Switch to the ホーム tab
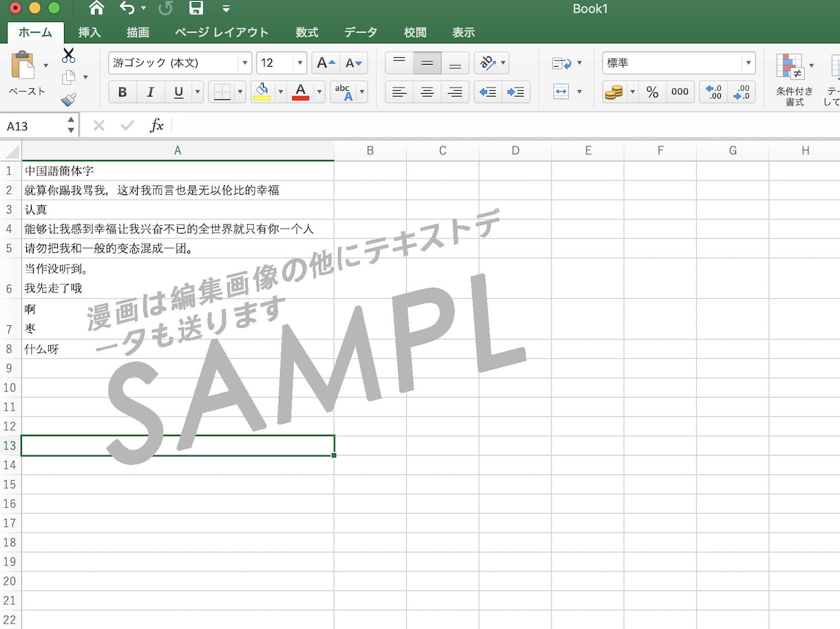840x629 pixels. [35, 32]
